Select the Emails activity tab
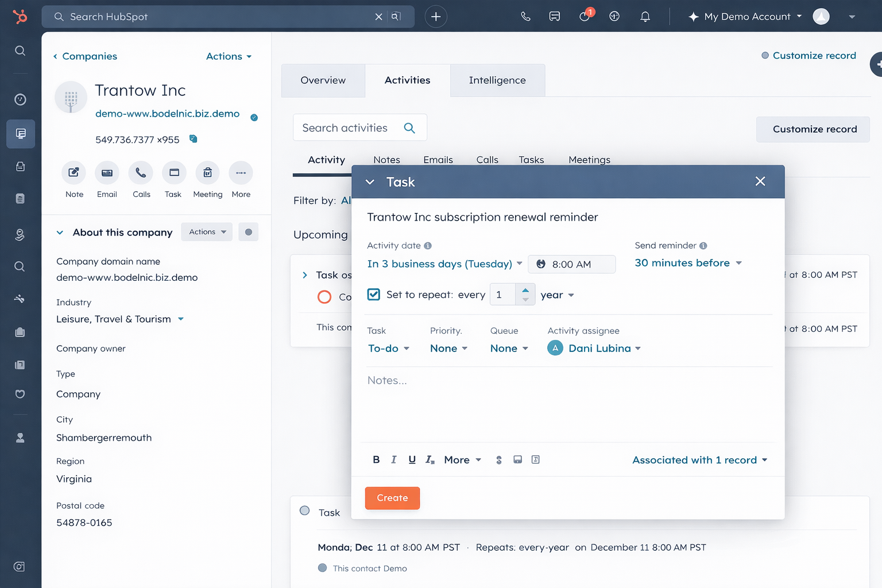The width and height of the screenshot is (882, 588). point(438,160)
